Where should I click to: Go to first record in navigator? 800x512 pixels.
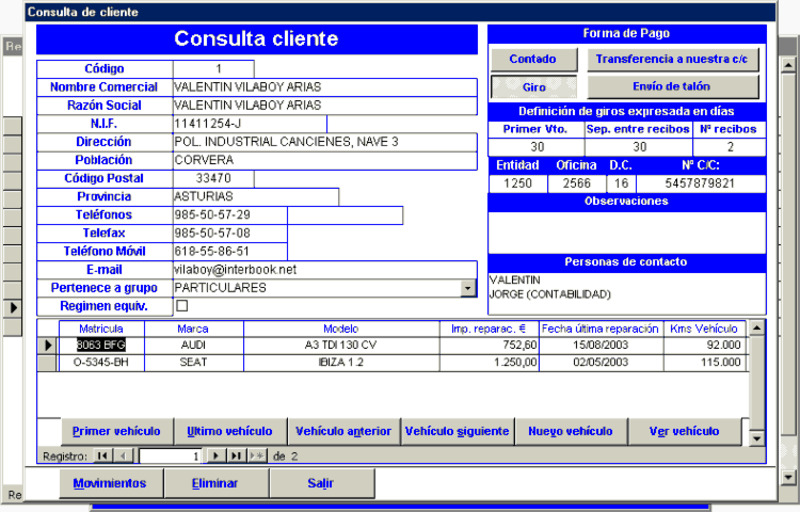[x=102, y=456]
